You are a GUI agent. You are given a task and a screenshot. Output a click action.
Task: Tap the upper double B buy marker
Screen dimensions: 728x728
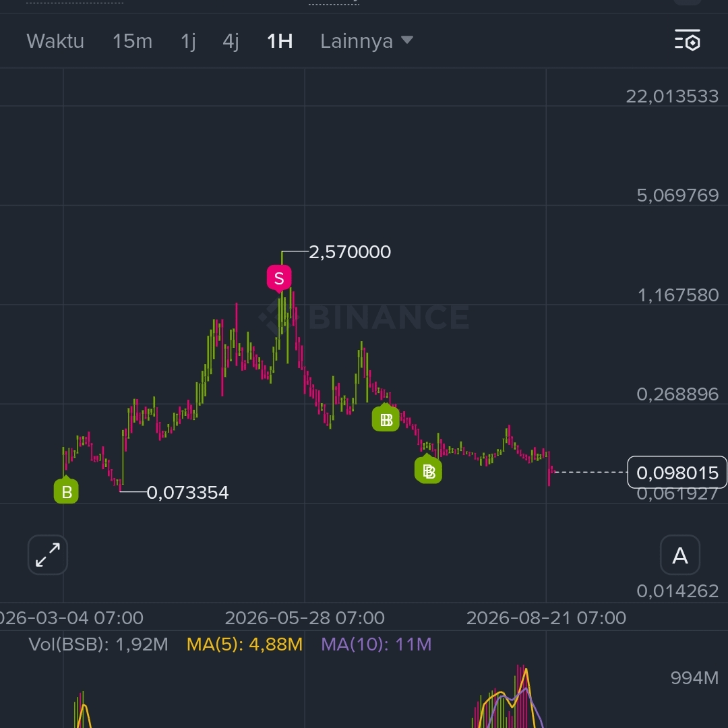pos(386,419)
